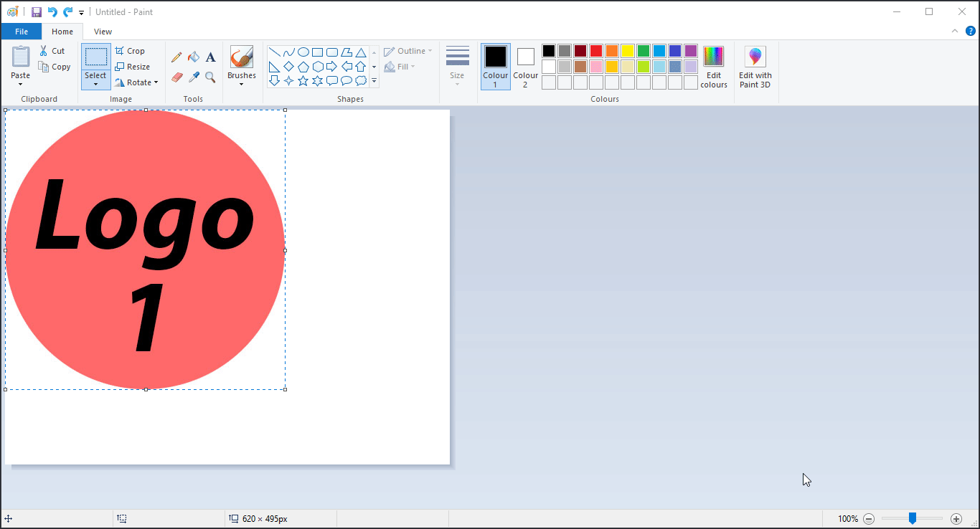Click the Magnifier tool
The width and height of the screenshot is (980, 529).
pos(210,77)
